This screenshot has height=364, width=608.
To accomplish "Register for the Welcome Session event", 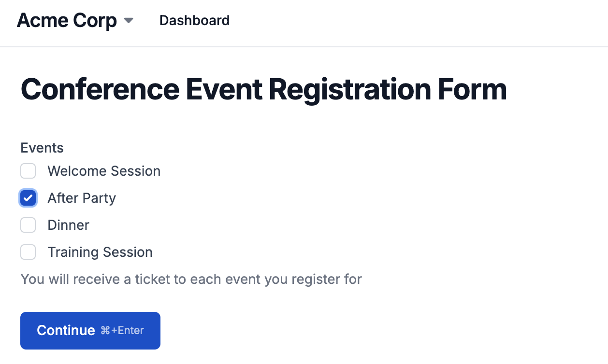I will [28, 171].
